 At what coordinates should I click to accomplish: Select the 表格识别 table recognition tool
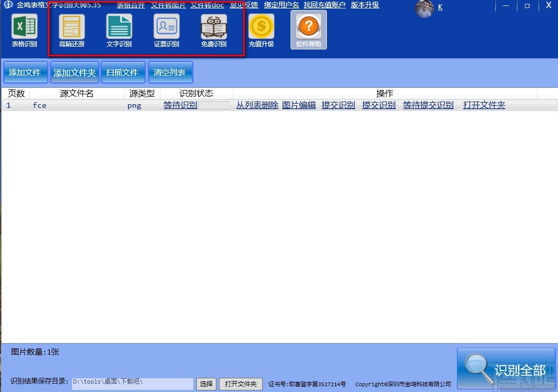click(24, 30)
